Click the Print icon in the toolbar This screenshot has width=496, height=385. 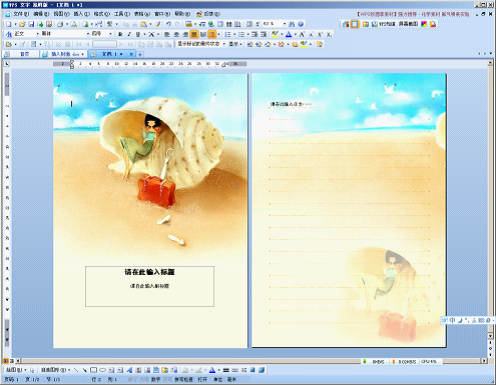pyautogui.click(x=60, y=24)
